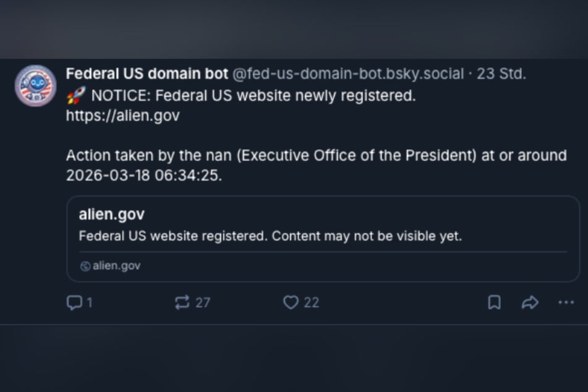The height and width of the screenshot is (392, 588).
Task: View likes by clicking the count 22
Action: [x=310, y=302]
